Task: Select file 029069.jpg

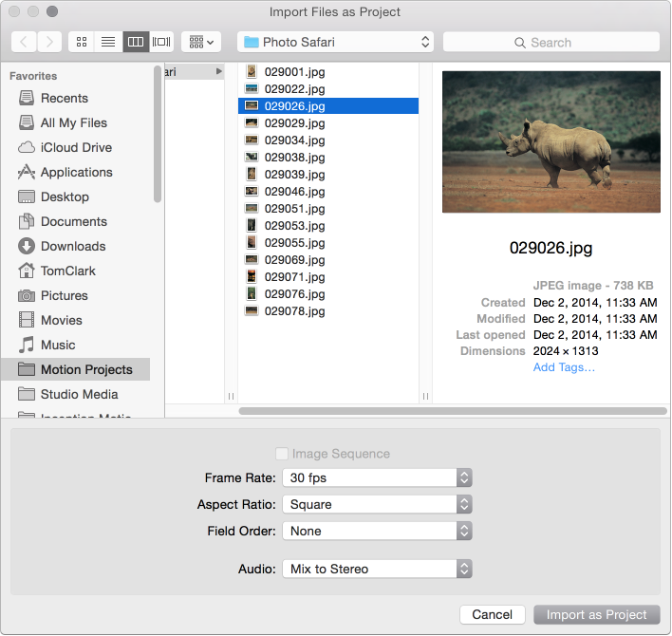Action: click(328, 260)
